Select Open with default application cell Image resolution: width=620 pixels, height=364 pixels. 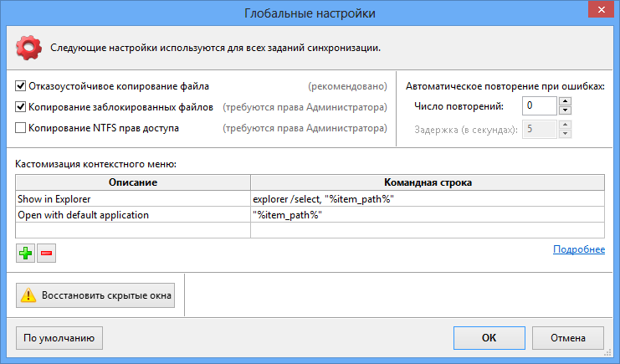point(133,215)
